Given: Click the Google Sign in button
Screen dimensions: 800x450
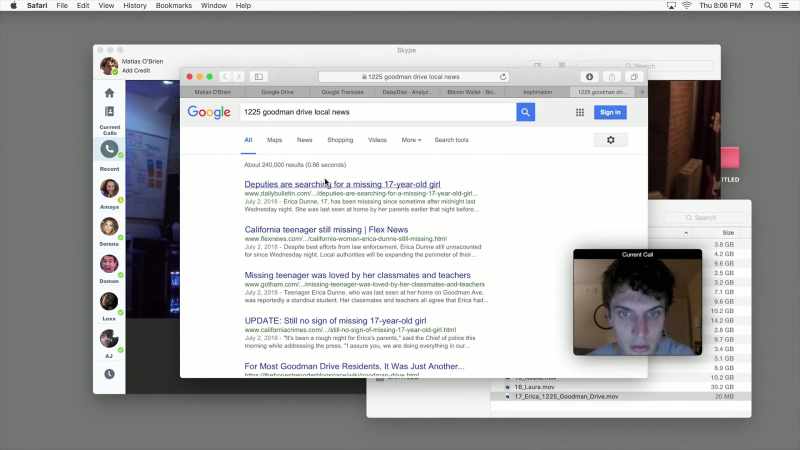Looking at the screenshot, I should (x=610, y=112).
